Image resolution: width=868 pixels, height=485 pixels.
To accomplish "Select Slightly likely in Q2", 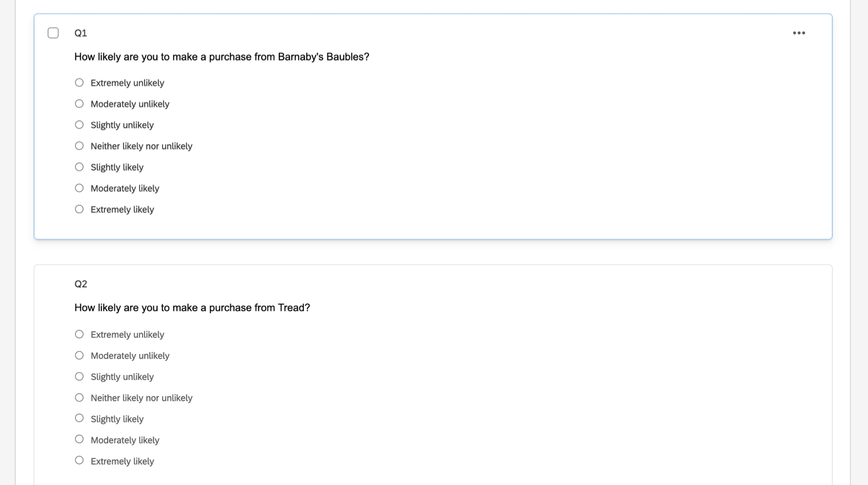I will (x=79, y=419).
